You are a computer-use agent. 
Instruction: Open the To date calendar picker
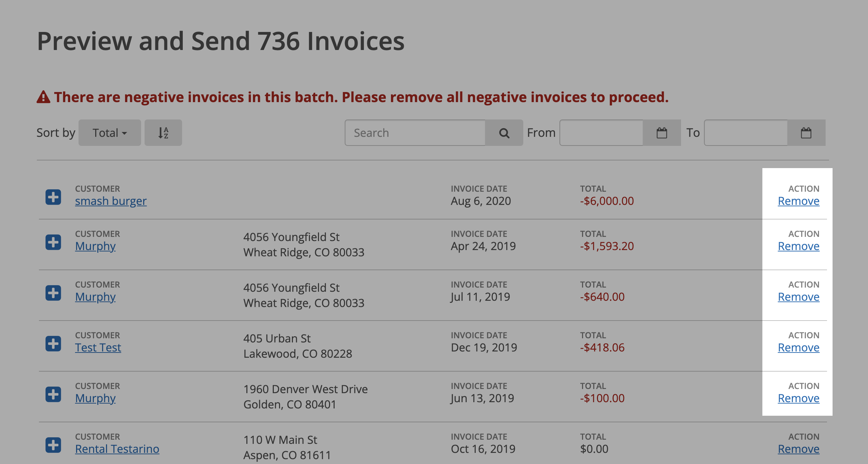point(806,133)
